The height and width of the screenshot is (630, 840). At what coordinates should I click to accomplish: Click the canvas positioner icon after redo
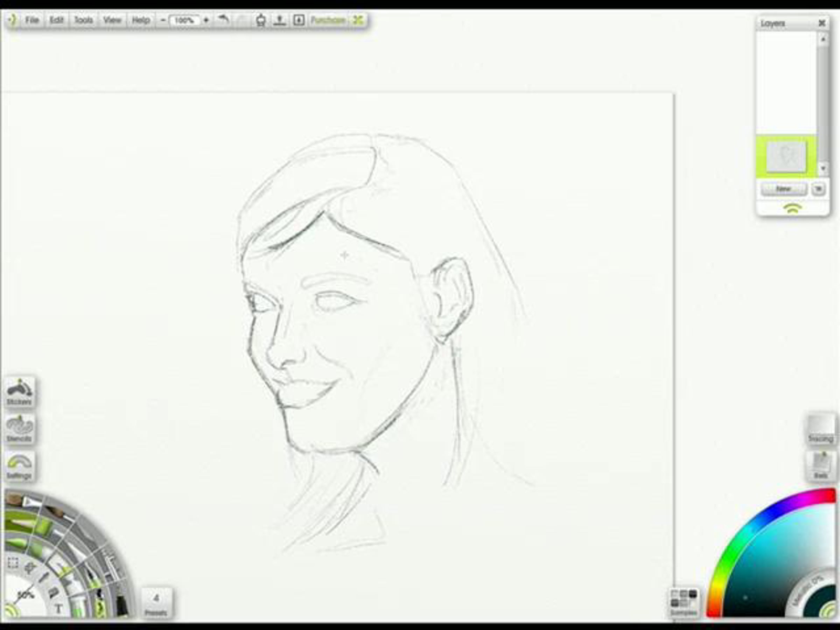(x=260, y=20)
